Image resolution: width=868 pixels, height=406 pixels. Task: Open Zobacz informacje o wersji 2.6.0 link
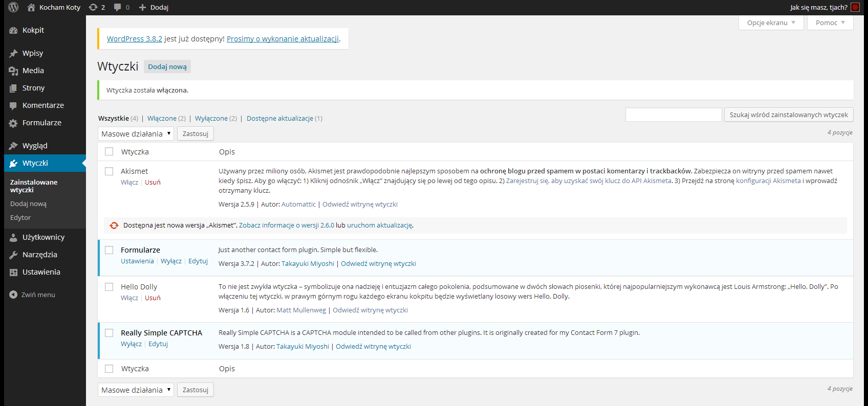[x=287, y=225]
